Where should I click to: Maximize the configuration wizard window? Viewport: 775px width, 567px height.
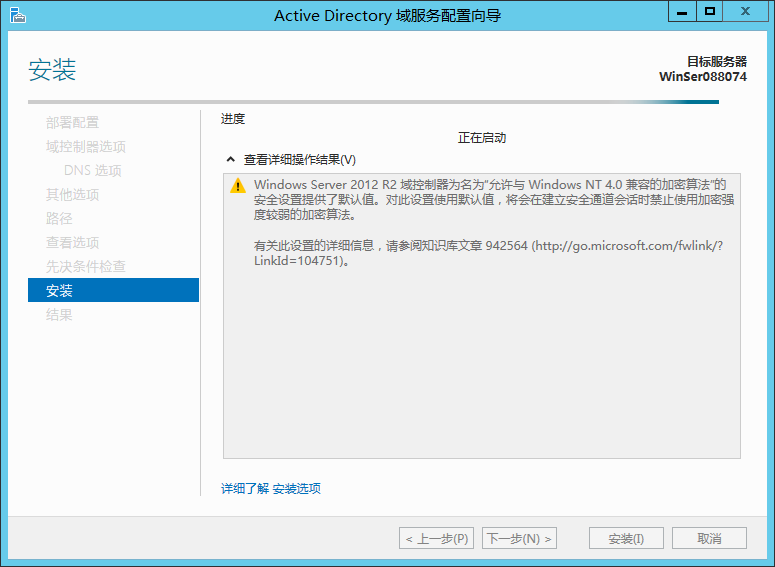(710, 11)
